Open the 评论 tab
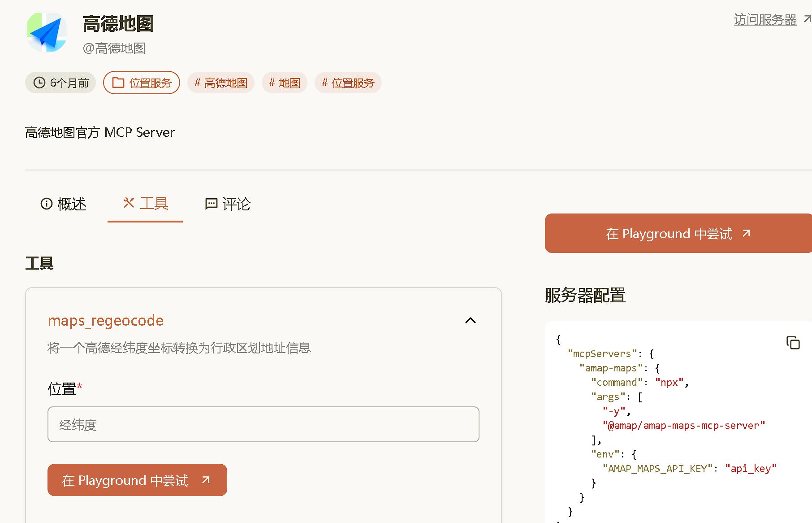Viewport: 812px width, 523px height. click(228, 204)
